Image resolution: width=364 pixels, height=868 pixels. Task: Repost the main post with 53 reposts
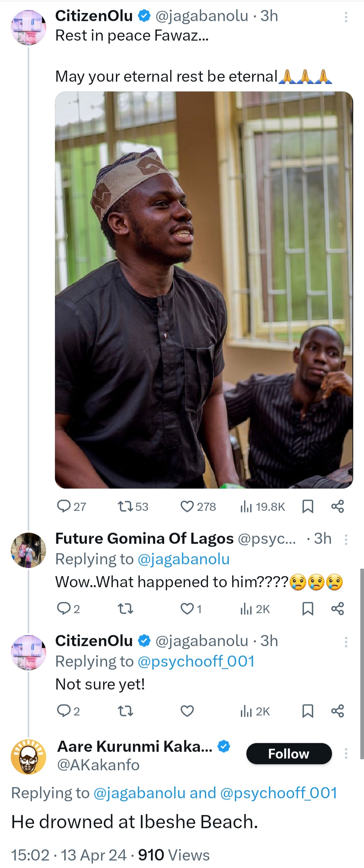coord(125,506)
